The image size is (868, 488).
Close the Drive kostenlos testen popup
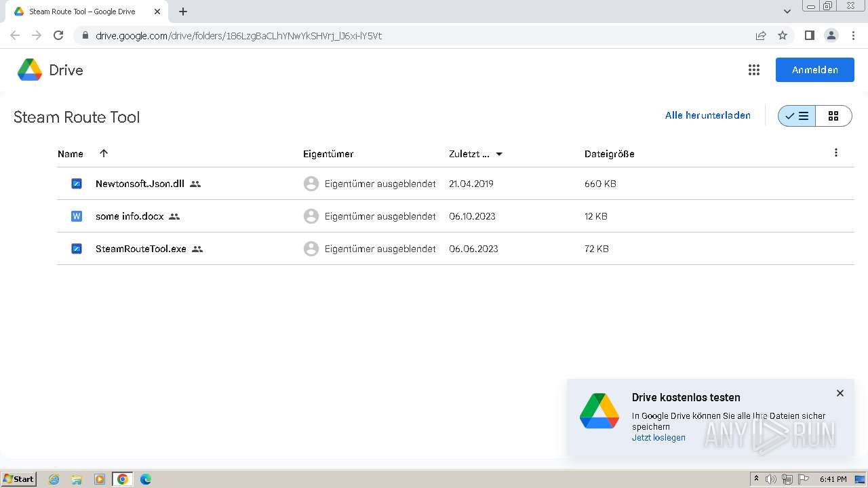840,393
